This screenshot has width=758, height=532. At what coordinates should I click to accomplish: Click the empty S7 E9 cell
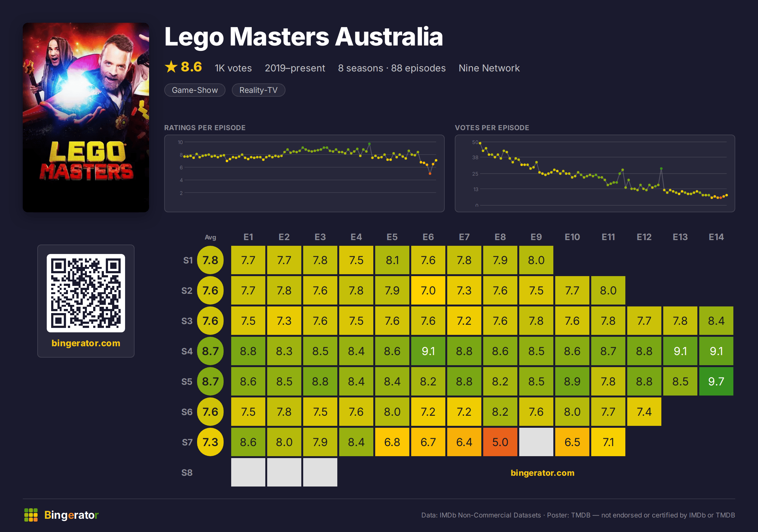[536, 442]
